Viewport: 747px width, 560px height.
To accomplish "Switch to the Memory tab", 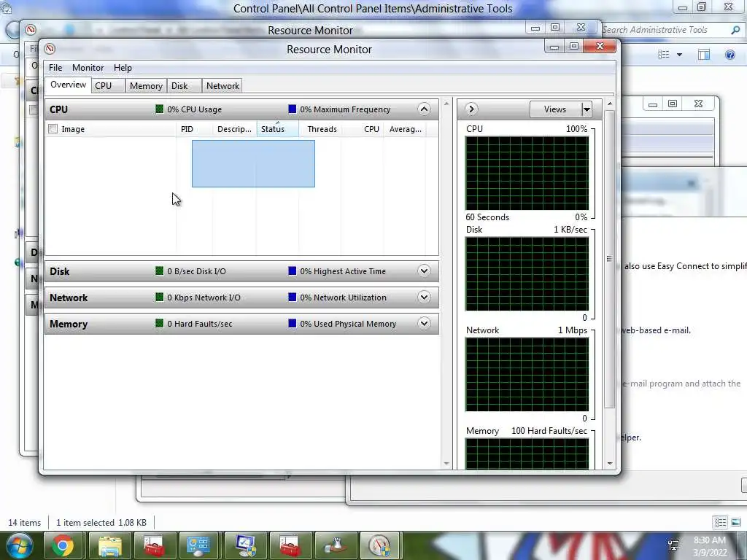I will coord(146,86).
